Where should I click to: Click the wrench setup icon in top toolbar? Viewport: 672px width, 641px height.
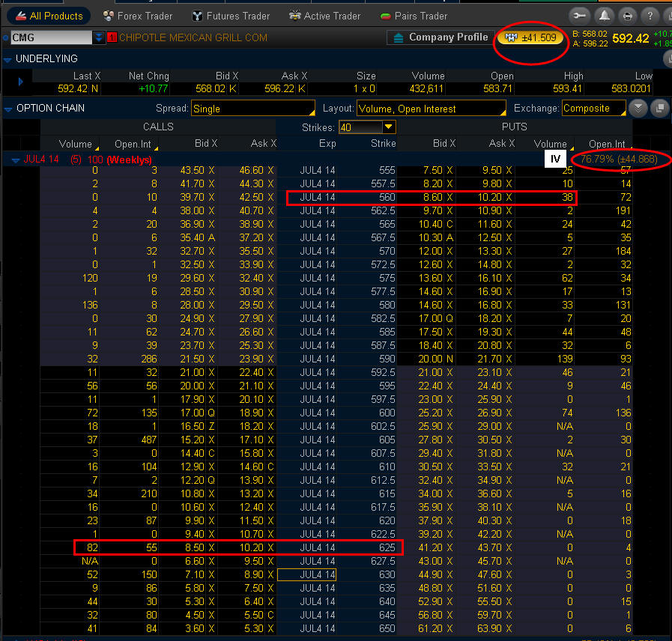coord(579,16)
